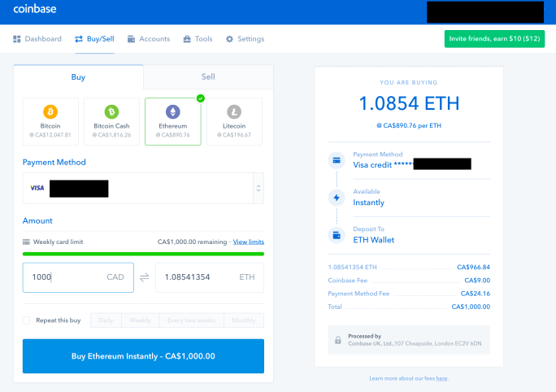Choose the Bitcoin Cash currency card

click(x=111, y=122)
